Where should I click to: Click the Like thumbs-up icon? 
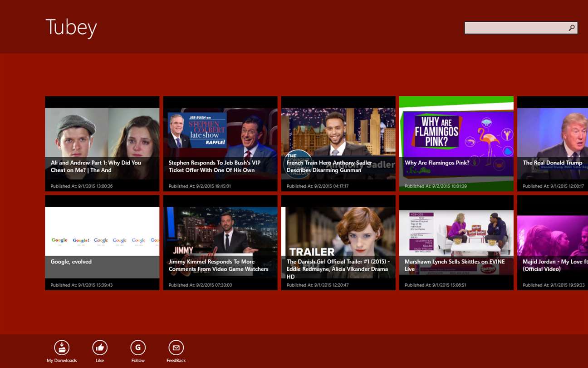pos(100,348)
